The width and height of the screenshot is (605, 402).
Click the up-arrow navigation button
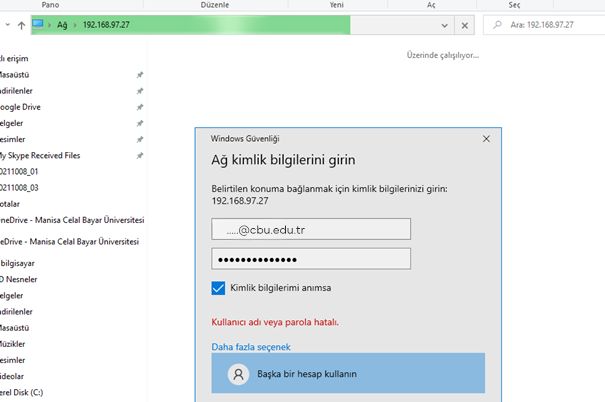(x=22, y=24)
